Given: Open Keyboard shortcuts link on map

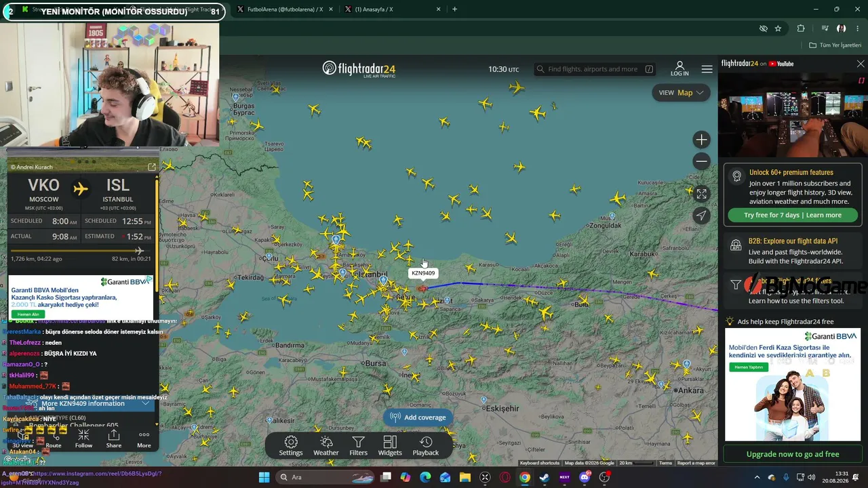Looking at the screenshot, I should click(540, 463).
